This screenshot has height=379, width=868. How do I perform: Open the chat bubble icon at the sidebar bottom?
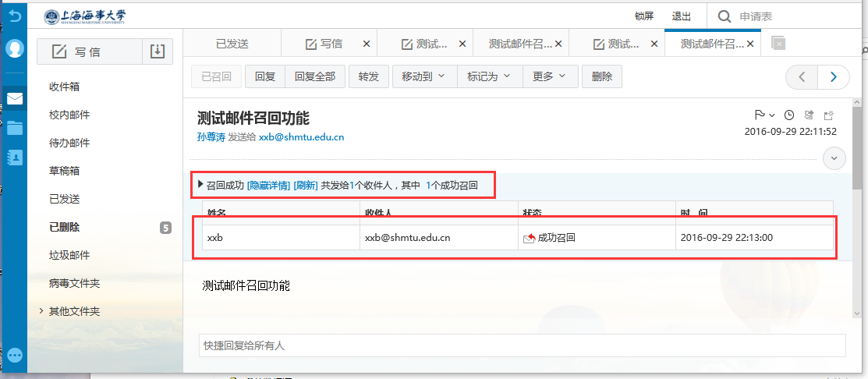pos(14,355)
